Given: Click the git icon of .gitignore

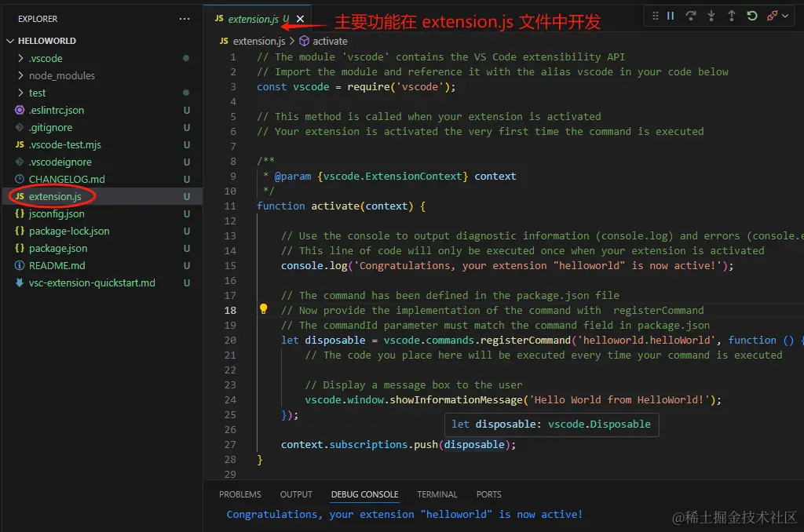Looking at the screenshot, I should pos(20,127).
